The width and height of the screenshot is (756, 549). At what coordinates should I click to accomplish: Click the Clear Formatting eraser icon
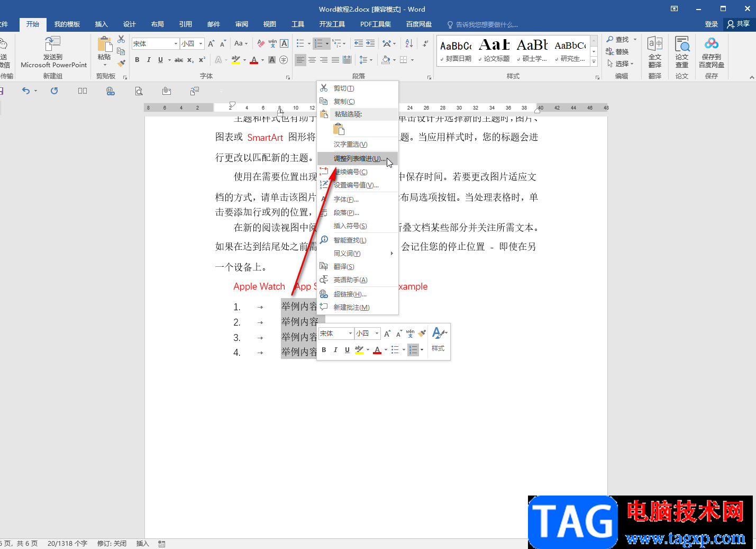[261, 43]
